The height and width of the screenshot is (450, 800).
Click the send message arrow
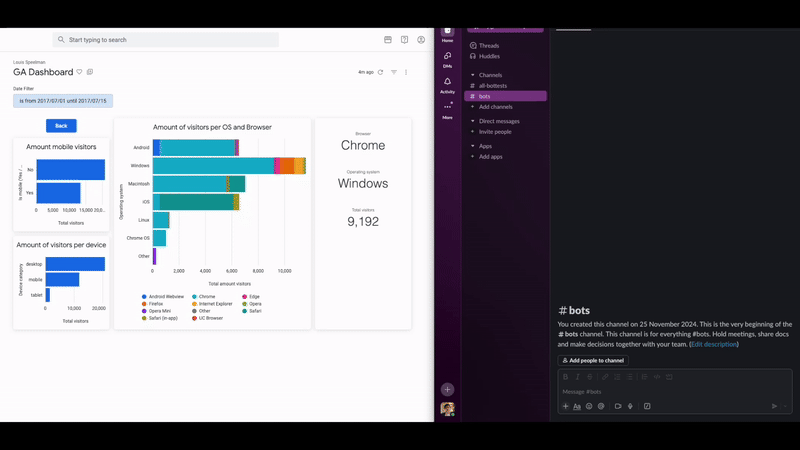pyautogui.click(x=774, y=406)
